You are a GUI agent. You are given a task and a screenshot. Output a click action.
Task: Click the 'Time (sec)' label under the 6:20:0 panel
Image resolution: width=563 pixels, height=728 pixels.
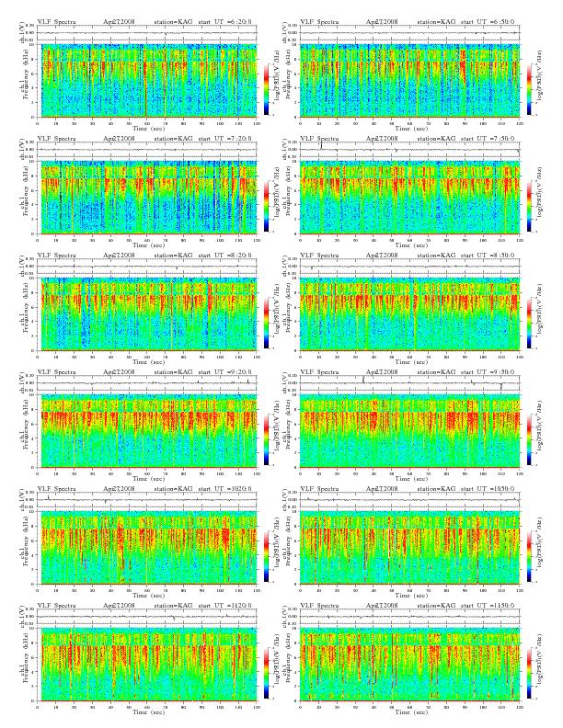coord(149,128)
